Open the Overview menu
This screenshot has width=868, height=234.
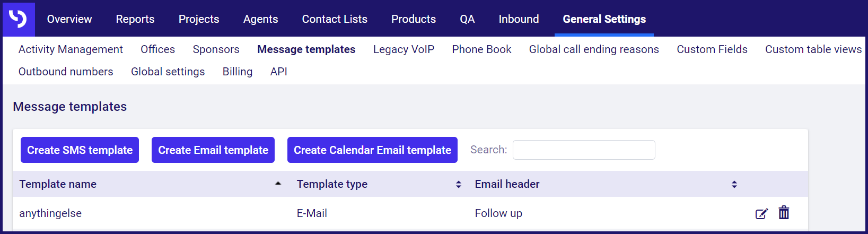[69, 19]
